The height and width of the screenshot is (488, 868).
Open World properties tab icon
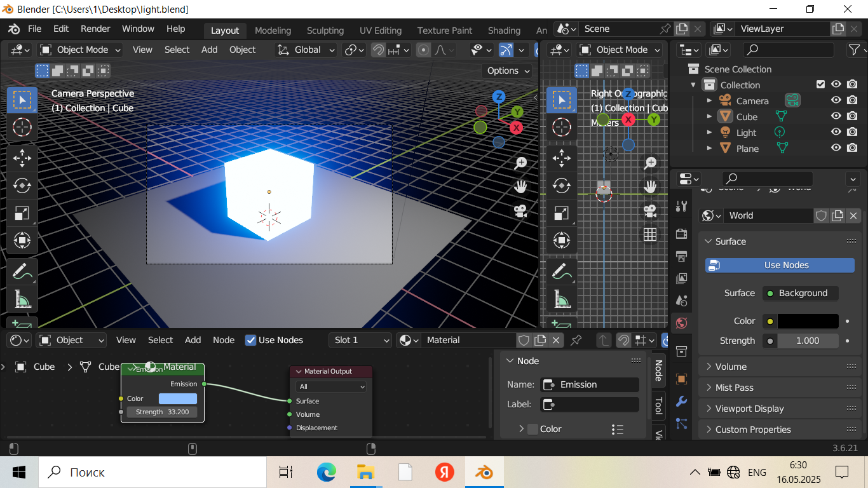tap(681, 323)
